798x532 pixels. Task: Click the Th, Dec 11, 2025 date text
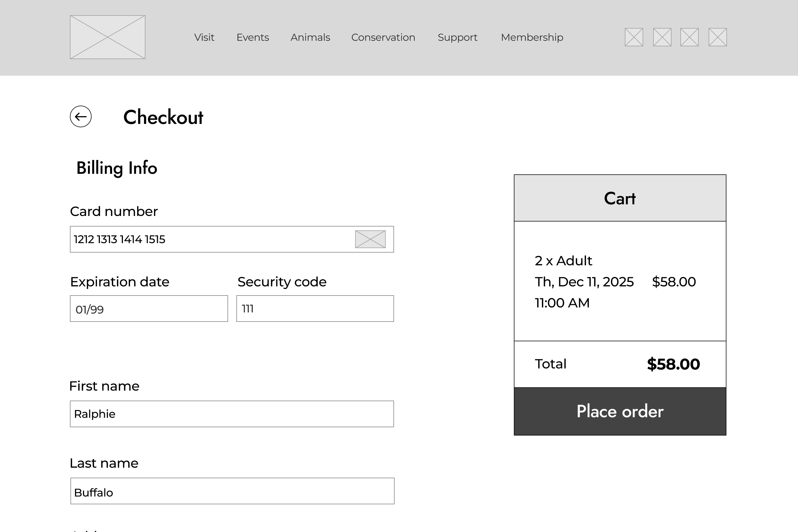(584, 282)
